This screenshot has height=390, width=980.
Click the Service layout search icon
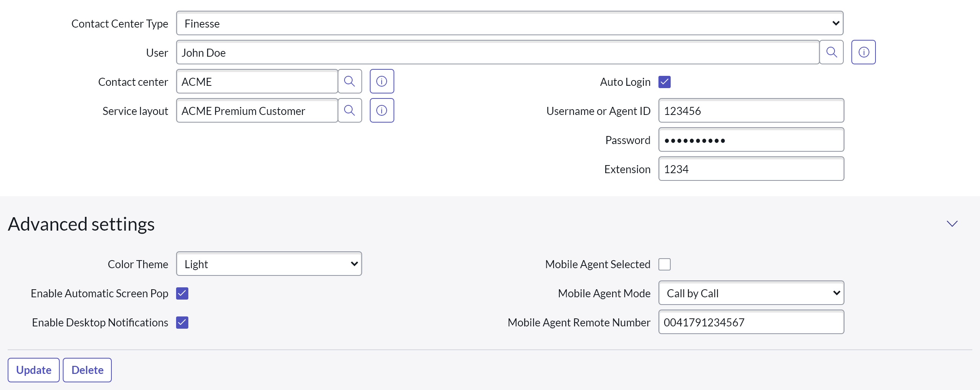(x=350, y=110)
